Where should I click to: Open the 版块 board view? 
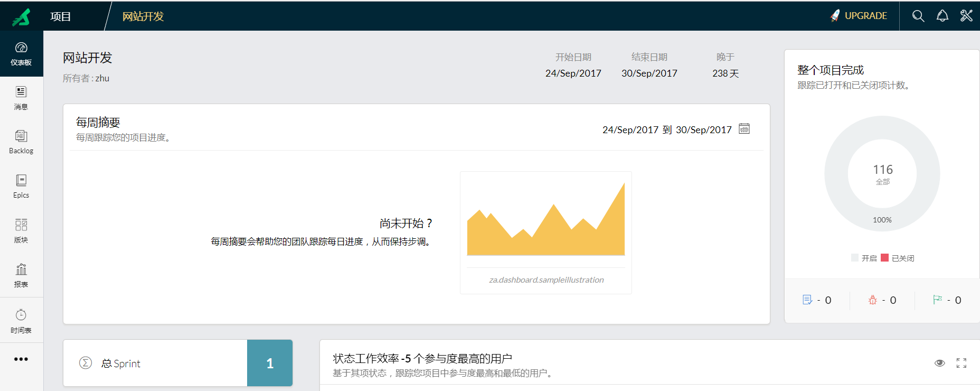[21, 231]
